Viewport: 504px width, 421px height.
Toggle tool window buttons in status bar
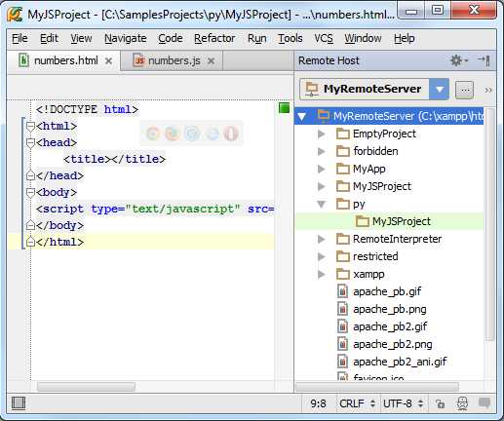(19, 403)
